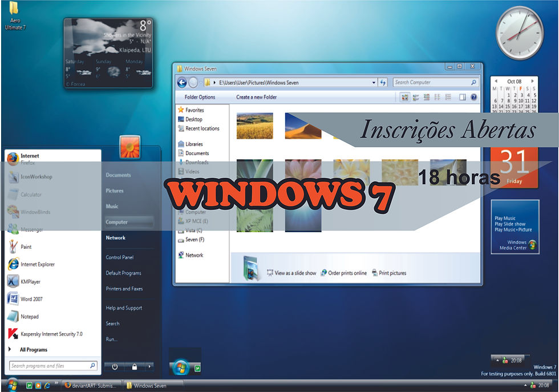Select the wheat field picture thumbnail
Viewport: 559px width, 392px height.
254,126
